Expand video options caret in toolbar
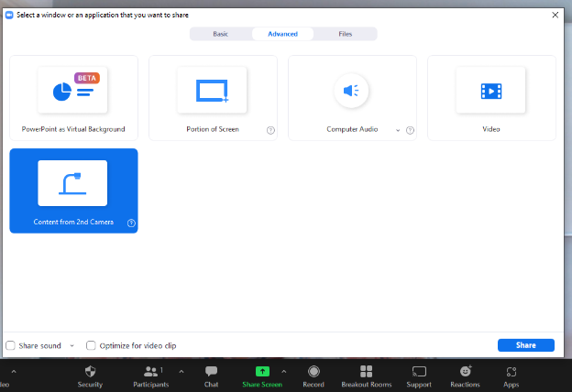572x392 pixels. click(x=14, y=372)
